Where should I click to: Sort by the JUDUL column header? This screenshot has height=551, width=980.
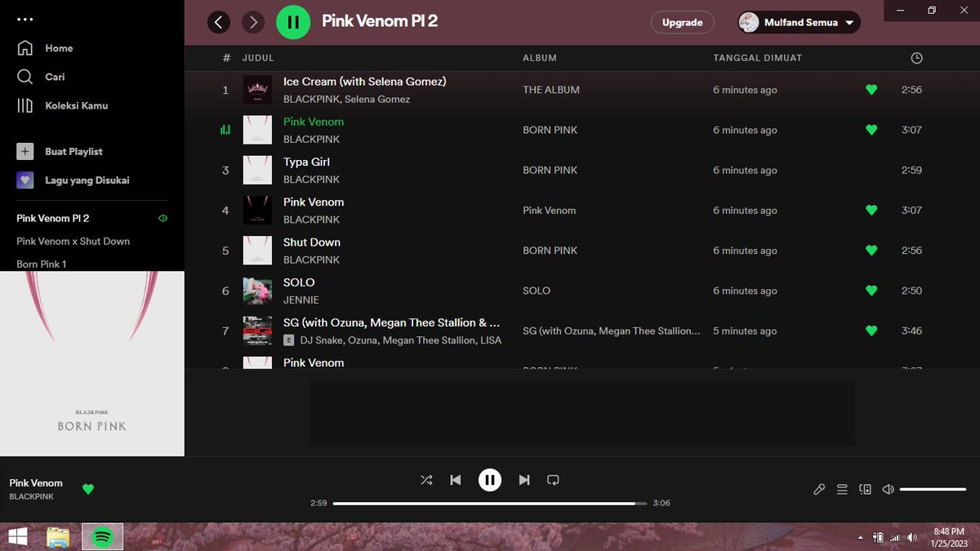(258, 58)
